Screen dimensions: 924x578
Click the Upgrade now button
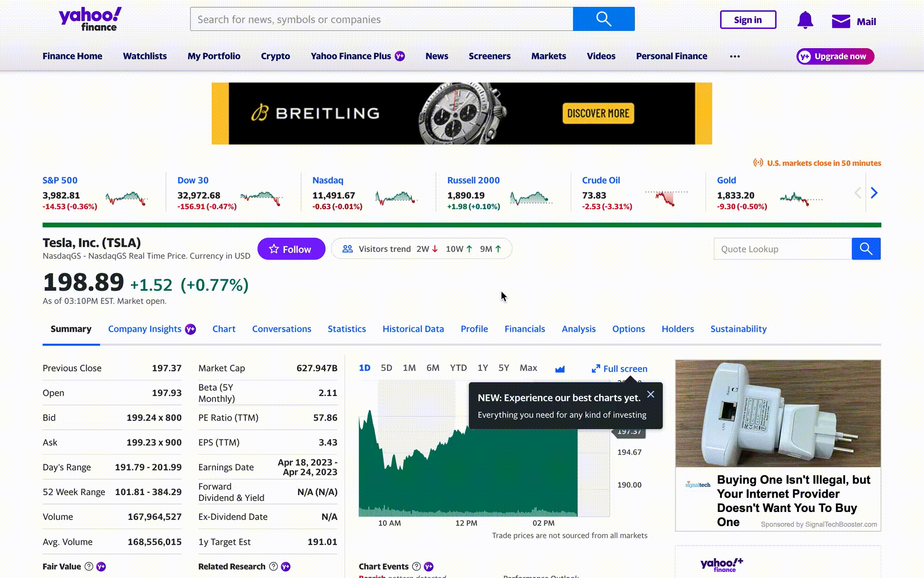coord(835,56)
